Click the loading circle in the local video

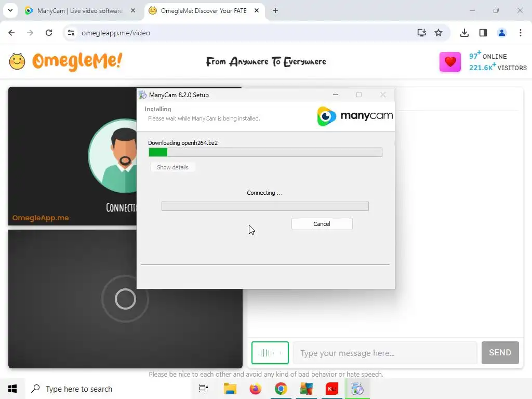[125, 299]
